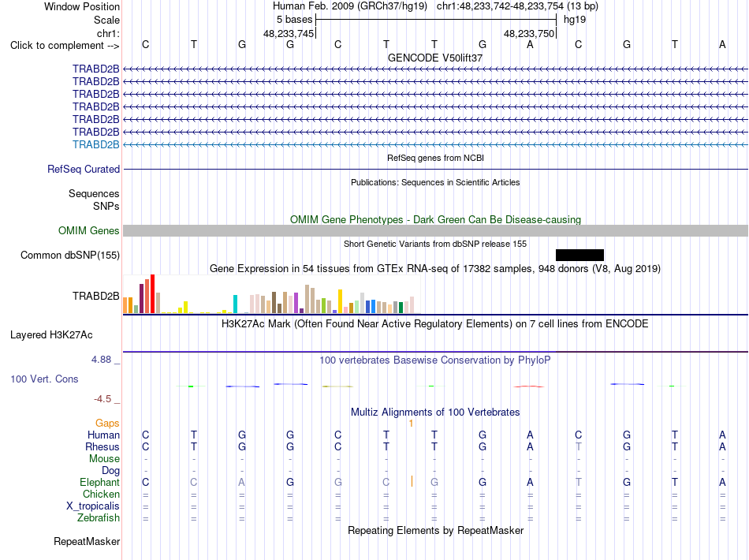749x560 pixels.
Task: Click the Dog alignment row label
Action: click(x=110, y=471)
